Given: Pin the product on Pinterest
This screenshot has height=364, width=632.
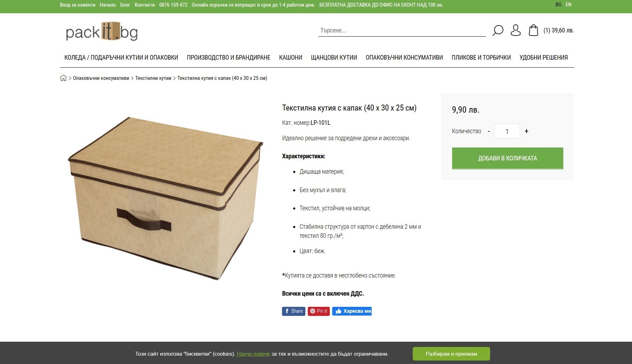Looking at the screenshot, I should (319, 311).
